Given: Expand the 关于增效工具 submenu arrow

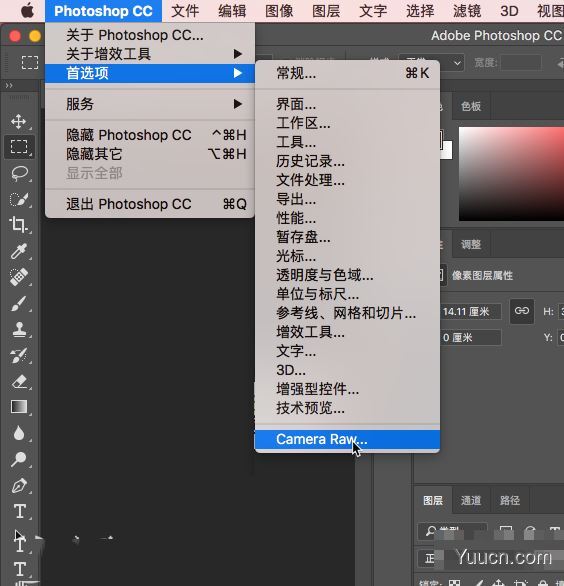Looking at the screenshot, I should pos(237,54).
